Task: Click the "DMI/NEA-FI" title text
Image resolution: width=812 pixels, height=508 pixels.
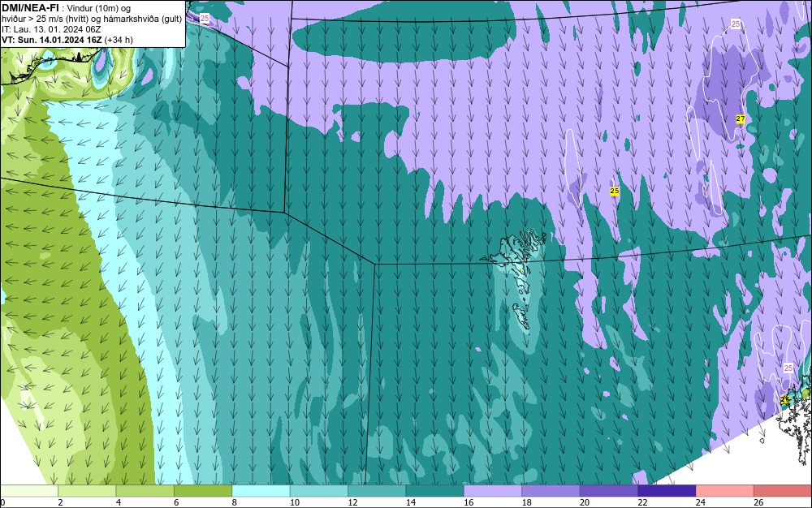Action: [30, 8]
